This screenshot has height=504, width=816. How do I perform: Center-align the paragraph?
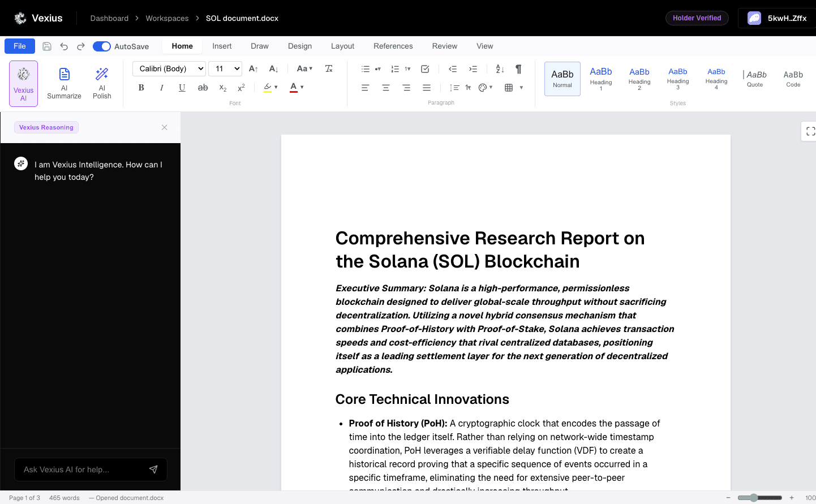(x=386, y=88)
